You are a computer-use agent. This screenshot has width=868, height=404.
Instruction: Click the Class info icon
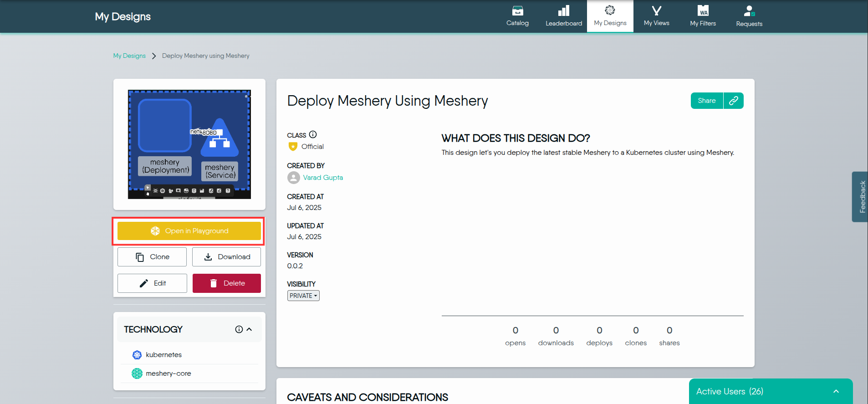(313, 135)
